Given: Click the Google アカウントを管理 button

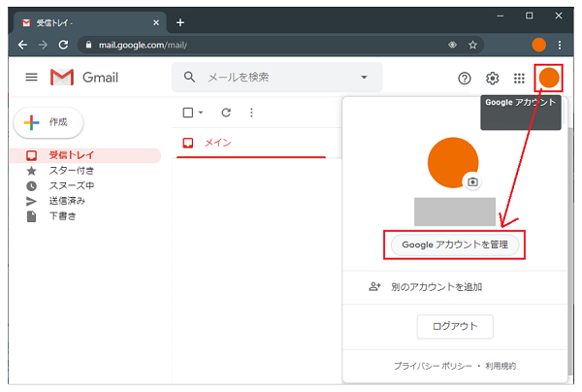Looking at the screenshot, I should 454,245.
